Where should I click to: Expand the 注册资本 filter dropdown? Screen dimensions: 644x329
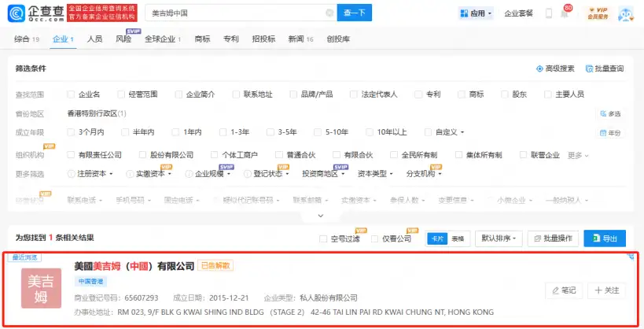(x=95, y=173)
